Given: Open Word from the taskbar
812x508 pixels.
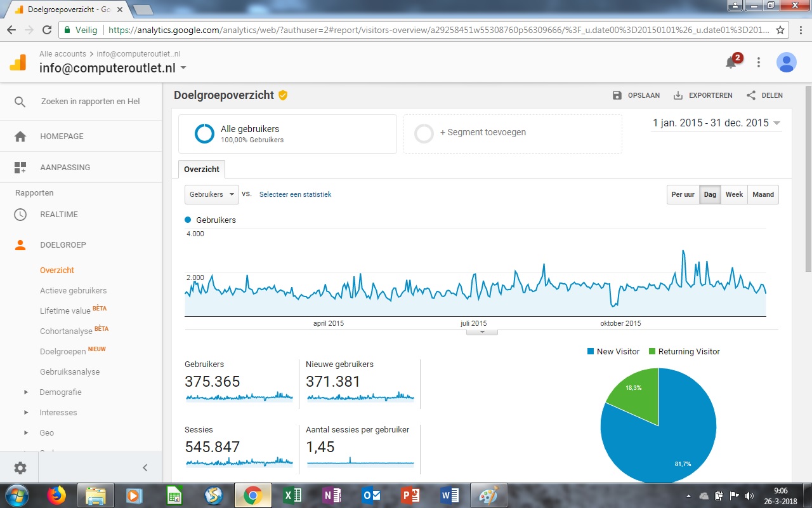Looking at the screenshot, I should coord(449,495).
